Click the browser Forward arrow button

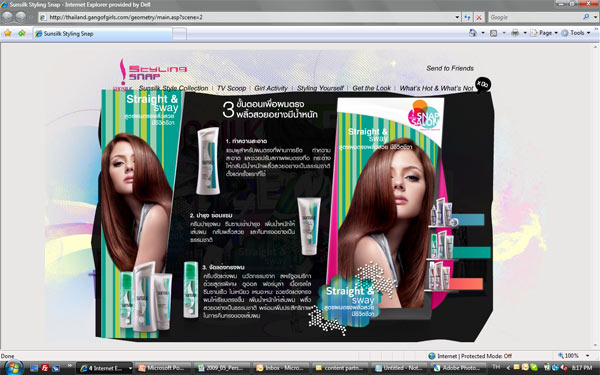click(x=21, y=17)
